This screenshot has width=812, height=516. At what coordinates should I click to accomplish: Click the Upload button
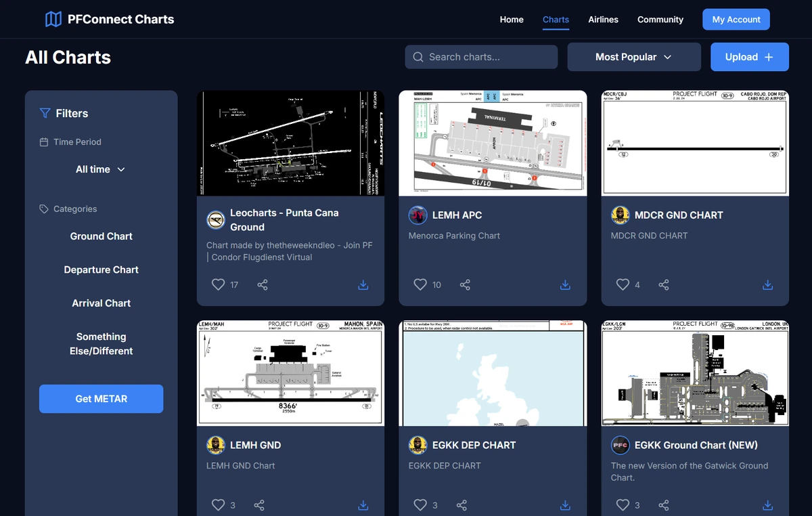749,57
